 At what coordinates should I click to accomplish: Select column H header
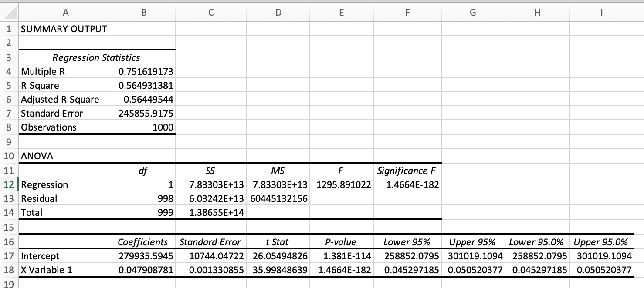[537, 13]
